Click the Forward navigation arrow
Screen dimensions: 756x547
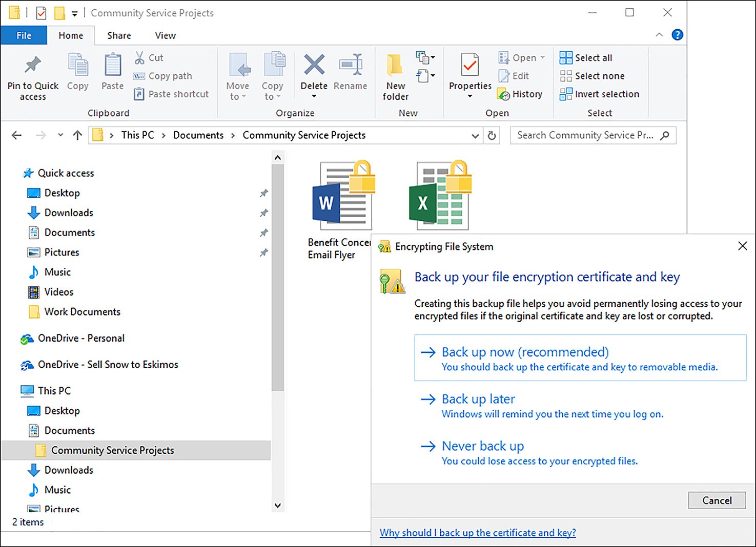[x=41, y=135]
